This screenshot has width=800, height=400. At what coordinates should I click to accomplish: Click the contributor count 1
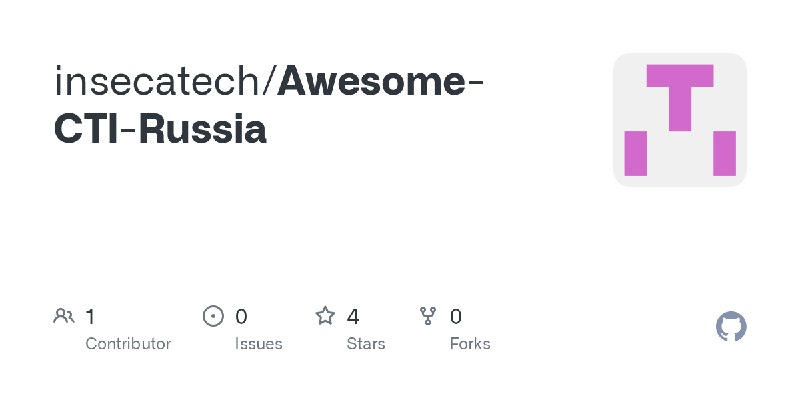pyautogui.click(x=90, y=317)
